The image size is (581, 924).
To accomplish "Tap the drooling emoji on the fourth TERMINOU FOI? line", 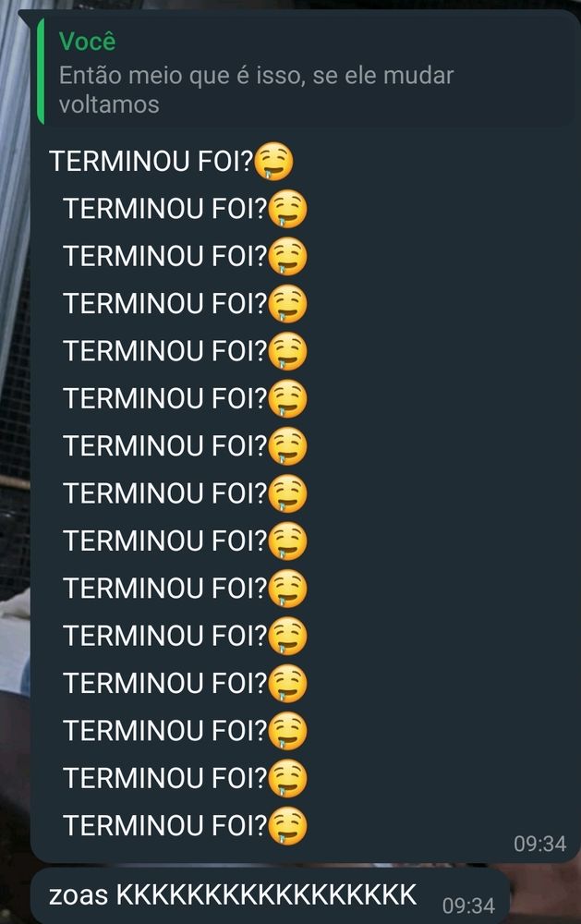I will 287,303.
